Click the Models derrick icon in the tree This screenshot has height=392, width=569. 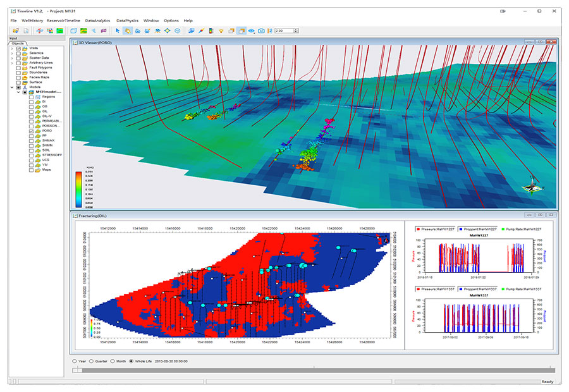[x=25, y=87]
